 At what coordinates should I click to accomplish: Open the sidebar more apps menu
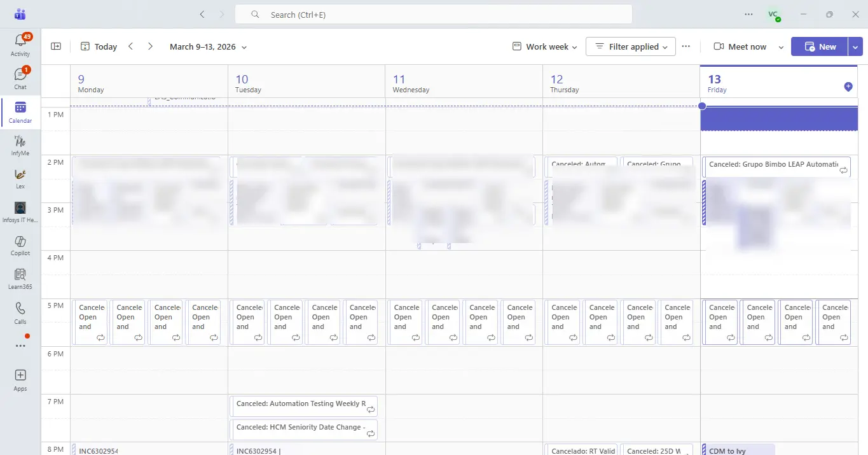(x=20, y=346)
